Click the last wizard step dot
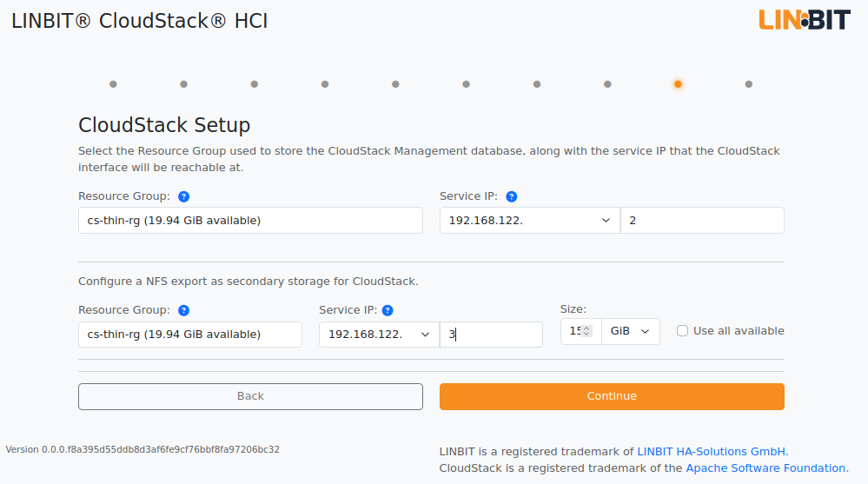 tap(748, 84)
